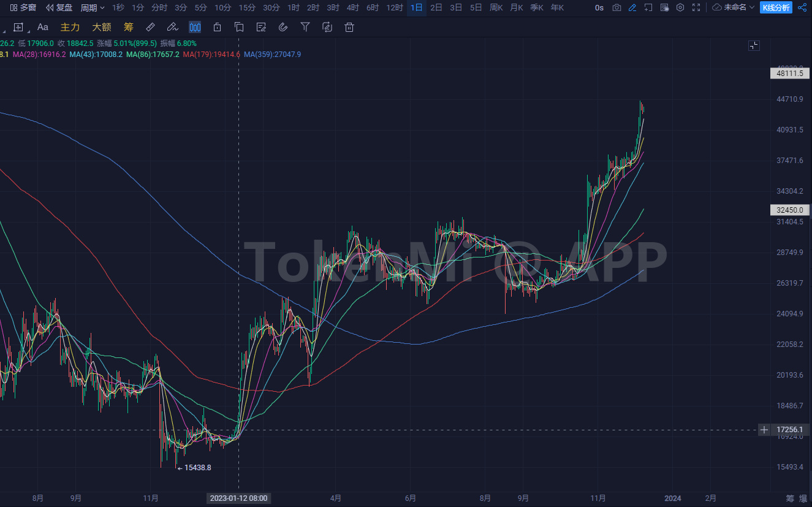Image resolution: width=812 pixels, height=507 pixels.
Task: Click the 32450.0 price label on axis
Action: point(790,210)
